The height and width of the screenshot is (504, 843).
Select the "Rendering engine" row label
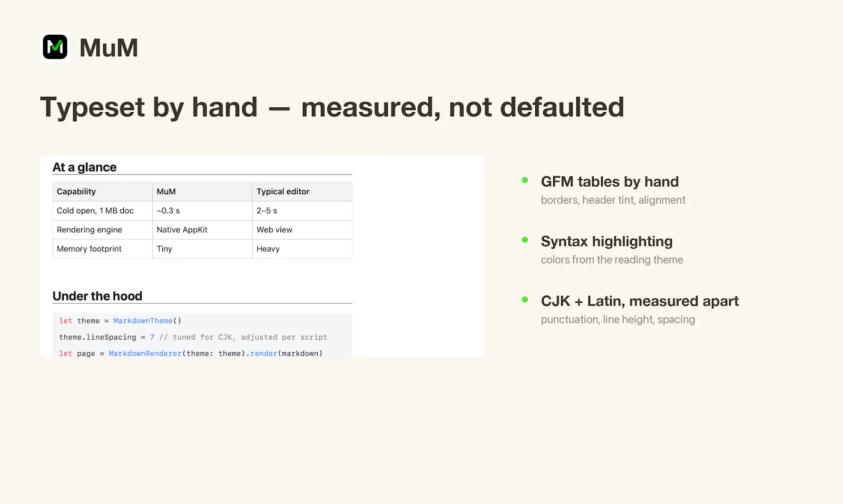(90, 230)
